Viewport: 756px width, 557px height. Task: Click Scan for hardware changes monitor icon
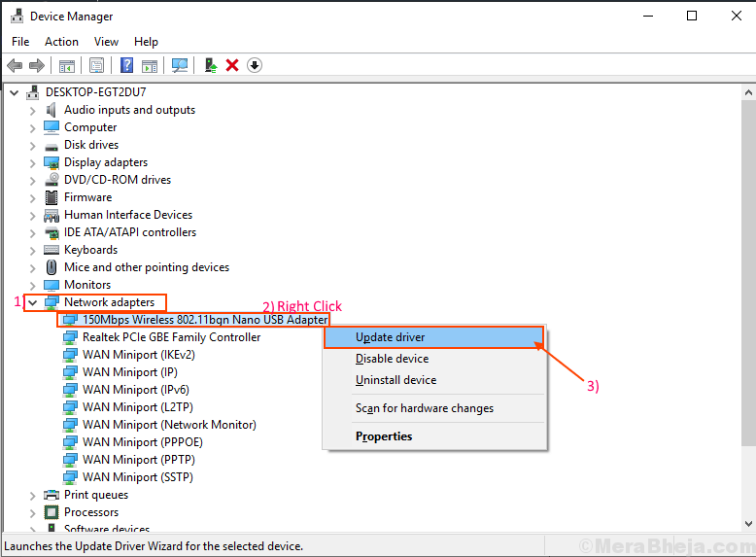tap(180, 65)
